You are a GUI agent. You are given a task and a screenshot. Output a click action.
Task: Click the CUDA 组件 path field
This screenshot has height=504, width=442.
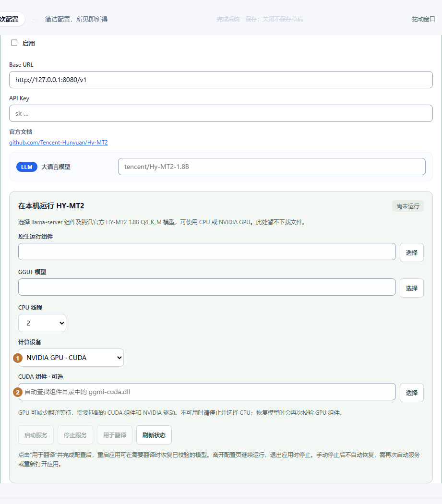207,392
